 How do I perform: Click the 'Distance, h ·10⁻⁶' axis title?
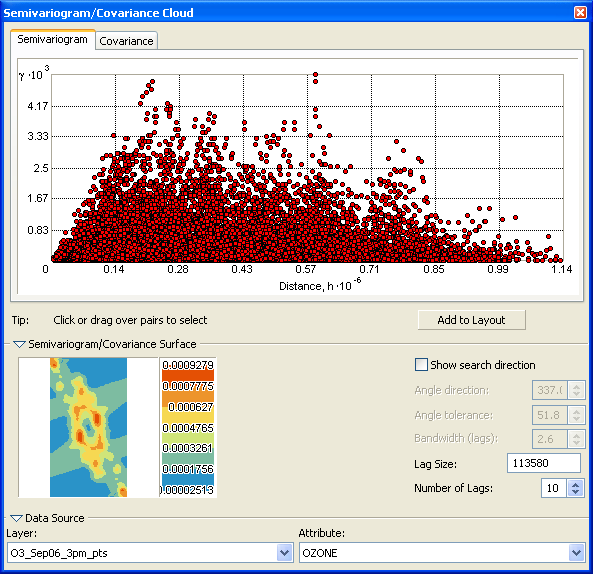coord(320,285)
